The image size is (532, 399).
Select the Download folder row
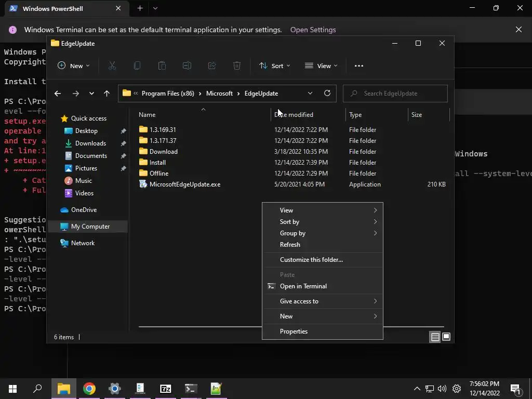[x=292, y=152]
